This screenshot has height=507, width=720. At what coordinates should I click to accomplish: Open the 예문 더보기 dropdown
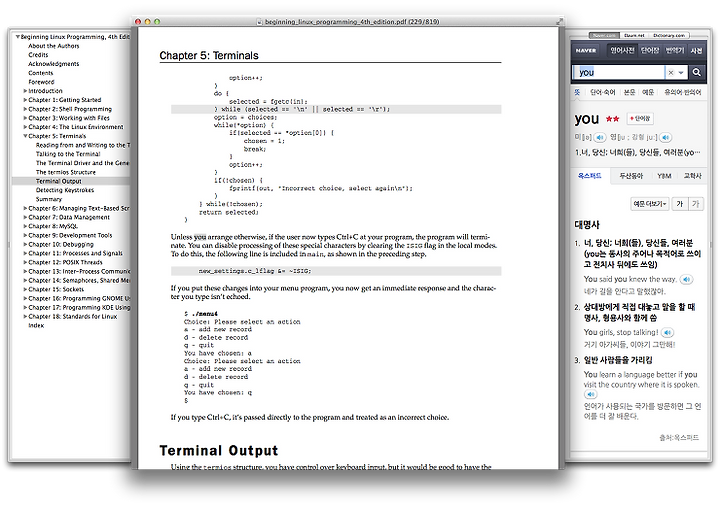(x=650, y=204)
